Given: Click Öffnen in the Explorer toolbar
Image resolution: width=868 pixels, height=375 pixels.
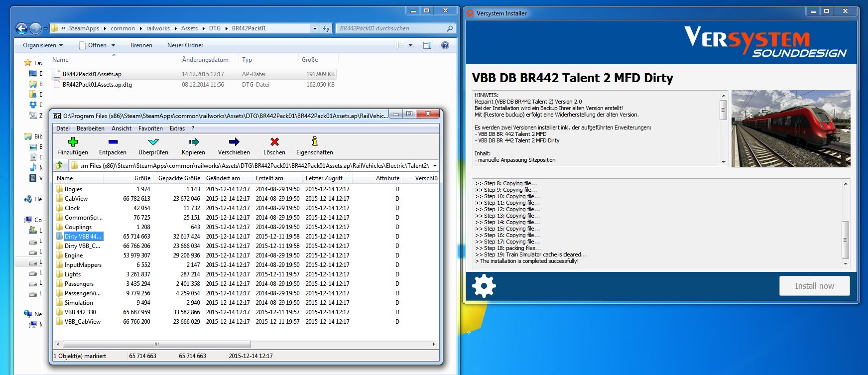Looking at the screenshot, I should 93,45.
